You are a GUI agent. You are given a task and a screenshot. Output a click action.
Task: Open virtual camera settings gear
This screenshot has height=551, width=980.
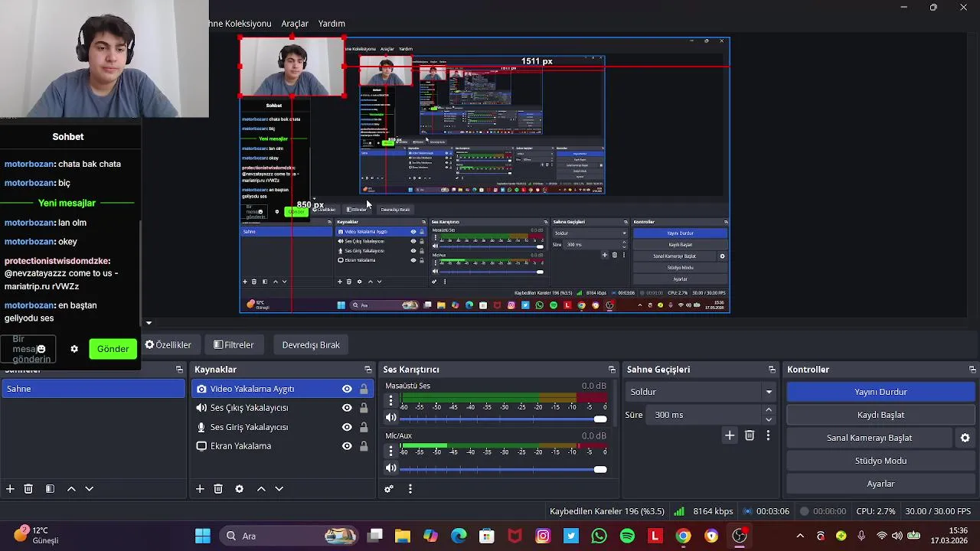tap(965, 438)
